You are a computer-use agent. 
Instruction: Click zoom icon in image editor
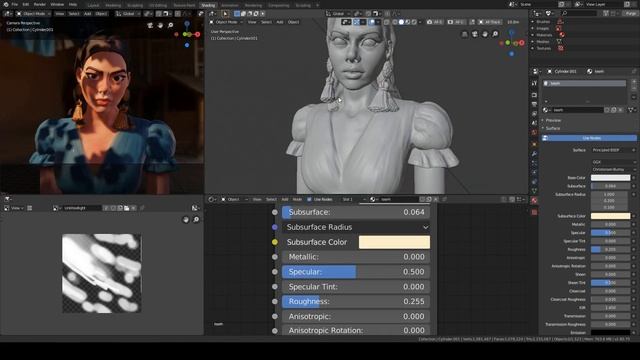(196, 220)
